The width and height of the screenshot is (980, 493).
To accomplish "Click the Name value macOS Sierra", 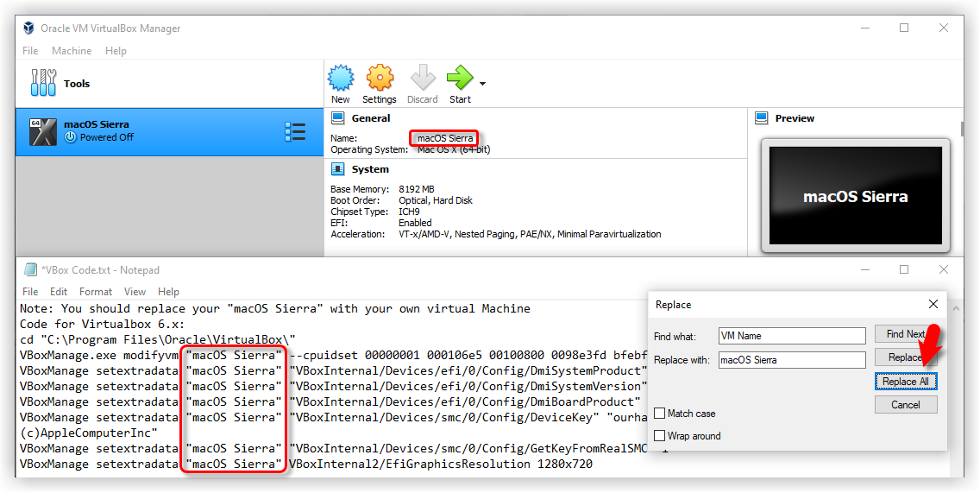I will pyautogui.click(x=445, y=138).
